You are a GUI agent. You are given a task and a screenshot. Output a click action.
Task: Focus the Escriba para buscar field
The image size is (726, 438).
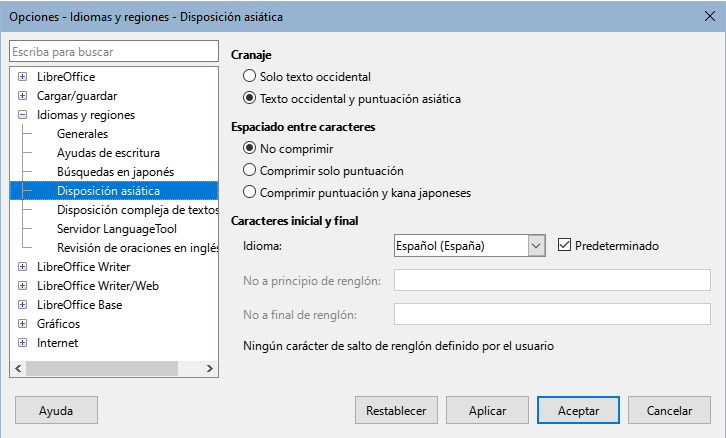click(114, 51)
